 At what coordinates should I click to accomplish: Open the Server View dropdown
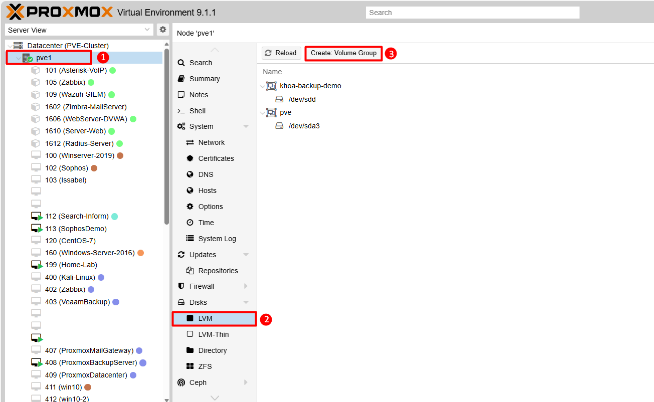[78, 30]
